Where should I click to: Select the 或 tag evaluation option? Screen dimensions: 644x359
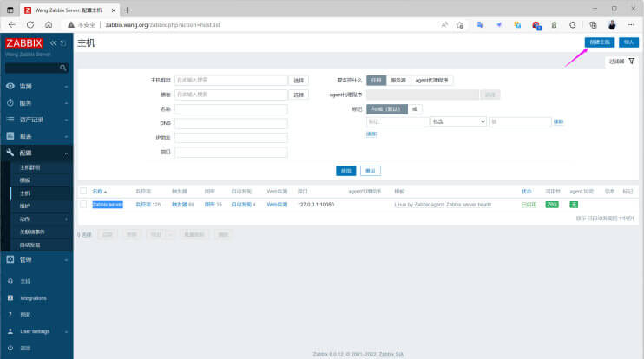coord(415,108)
